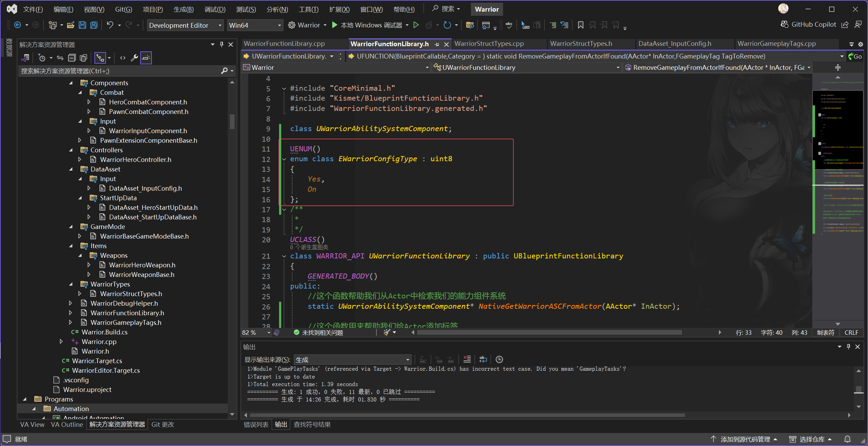The width and height of the screenshot is (868, 446).
Task: Click the Find in Files folder icon
Action: coord(470,25)
